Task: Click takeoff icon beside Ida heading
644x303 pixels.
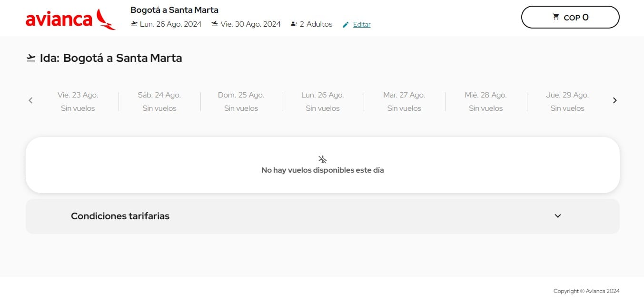Action: [31, 58]
